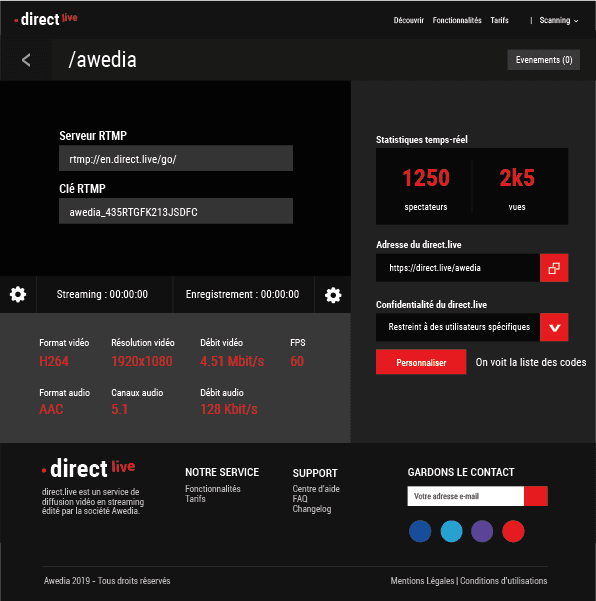Click the https://direct.live/awedia address field
Image resolution: width=596 pixels, height=601 pixels.
[x=458, y=268]
